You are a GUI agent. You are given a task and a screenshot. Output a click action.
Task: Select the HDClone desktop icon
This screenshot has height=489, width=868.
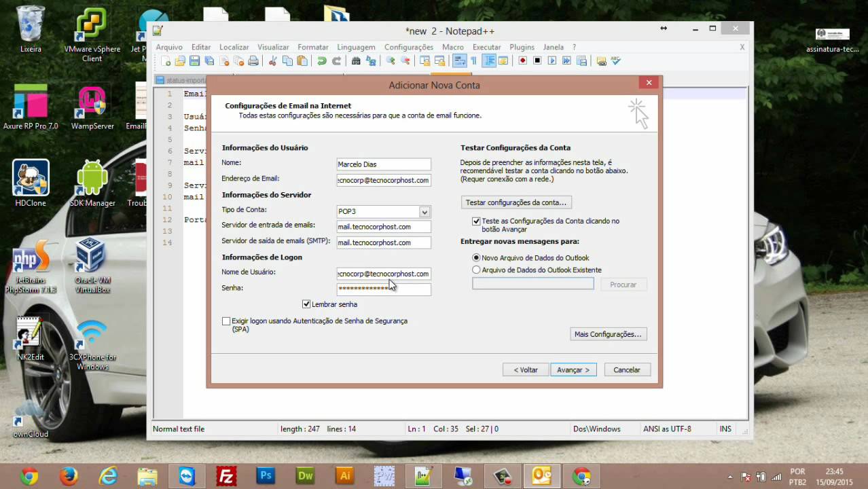tap(31, 183)
